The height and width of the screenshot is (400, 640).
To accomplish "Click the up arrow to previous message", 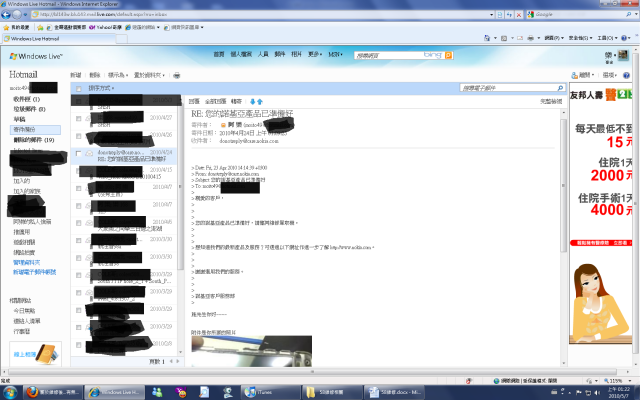I will pos(260,101).
